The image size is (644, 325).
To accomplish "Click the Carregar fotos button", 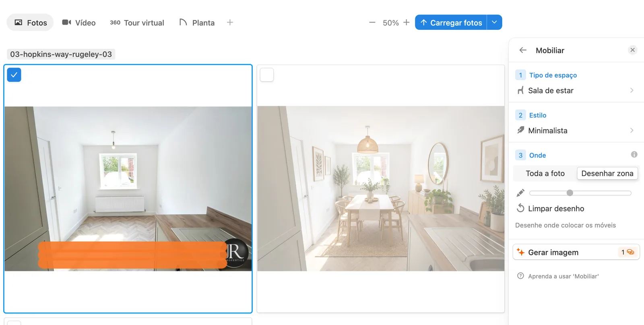I will (451, 23).
